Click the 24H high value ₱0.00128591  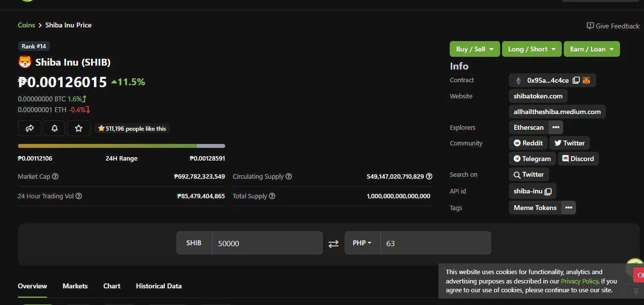pyautogui.click(x=207, y=158)
